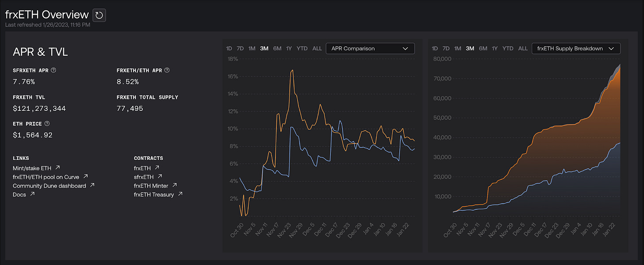Open the frxETH Supply Breakdown dropdown
The width and height of the screenshot is (644, 265).
coord(576,49)
